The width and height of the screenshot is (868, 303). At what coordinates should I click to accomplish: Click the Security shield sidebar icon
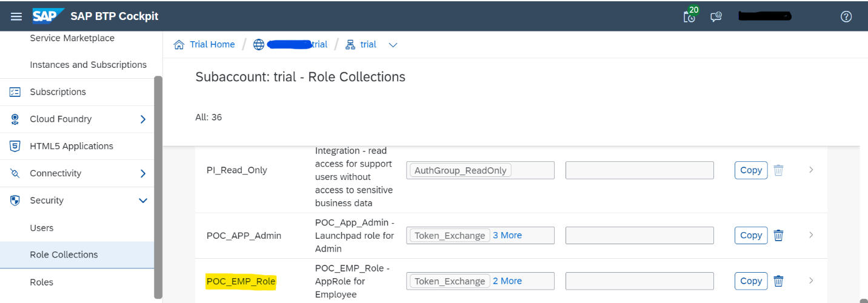pyautogui.click(x=15, y=201)
